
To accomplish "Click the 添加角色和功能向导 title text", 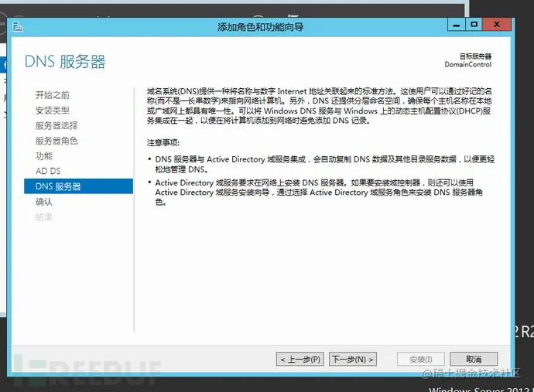I will tap(261, 27).
